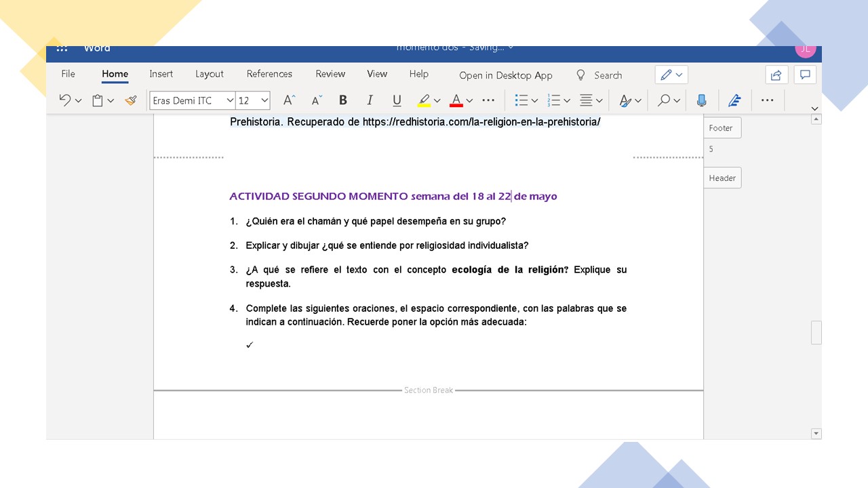Open the font color picker arrow
Image resolution: width=868 pixels, height=488 pixels.
(469, 101)
